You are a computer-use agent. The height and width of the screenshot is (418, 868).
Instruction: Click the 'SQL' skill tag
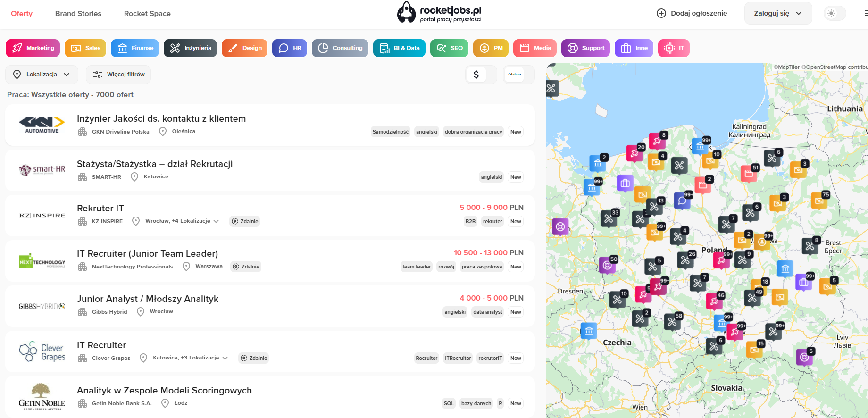coord(449,403)
